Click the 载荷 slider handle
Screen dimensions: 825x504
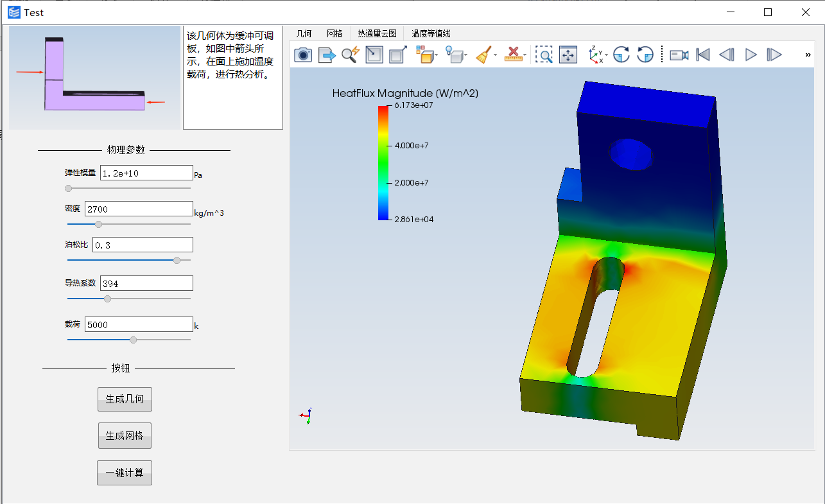133,340
